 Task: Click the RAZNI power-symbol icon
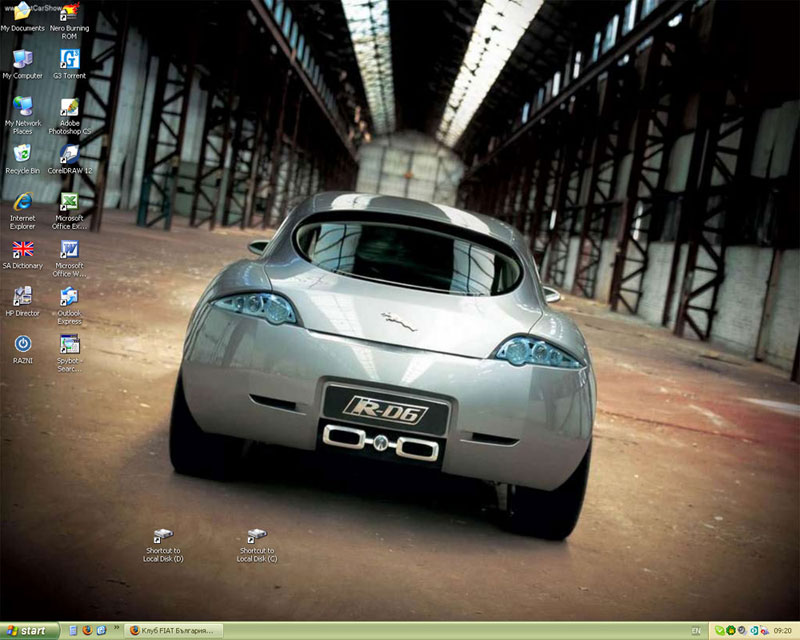[22, 344]
